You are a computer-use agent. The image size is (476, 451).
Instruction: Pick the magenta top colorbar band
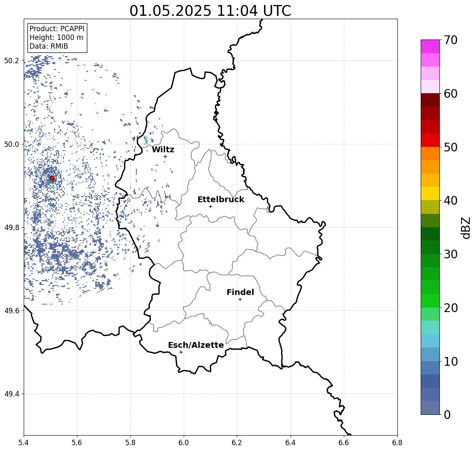click(430, 47)
